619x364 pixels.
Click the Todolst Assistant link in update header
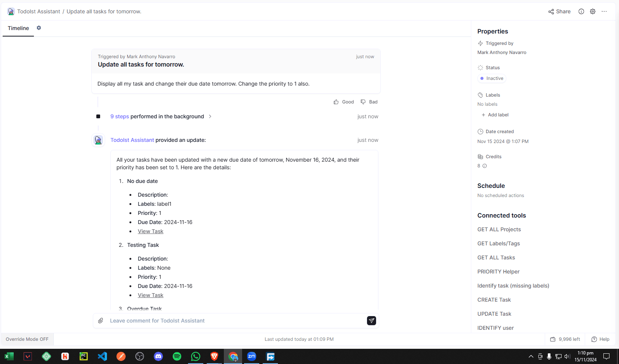(132, 140)
